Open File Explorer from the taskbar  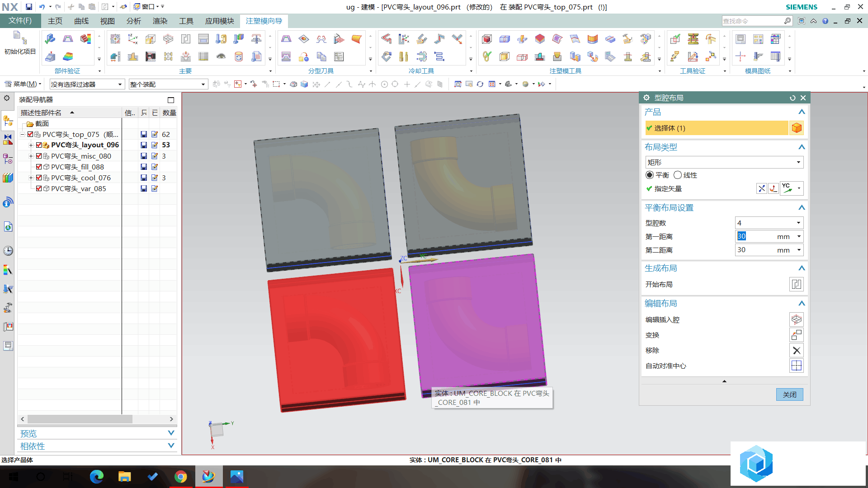[x=124, y=477]
